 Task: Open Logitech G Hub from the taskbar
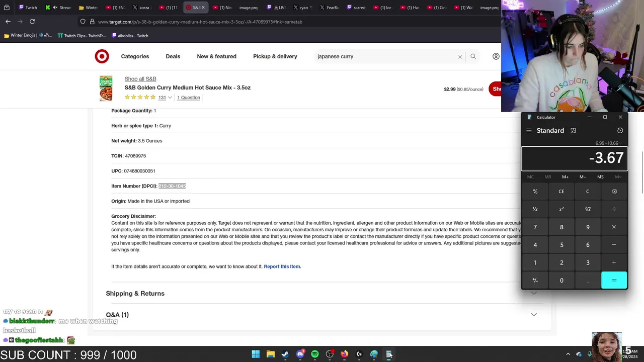point(359,354)
